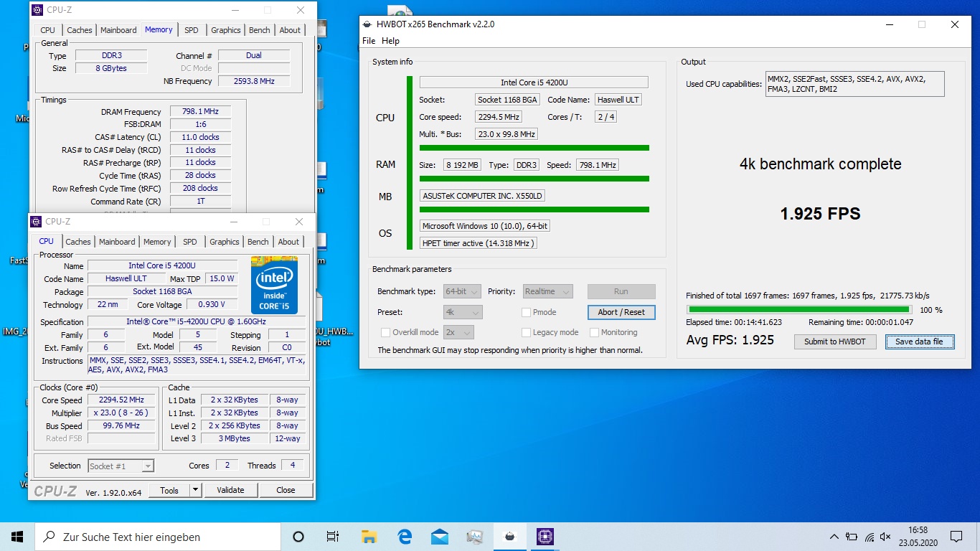This screenshot has height=551, width=980.
Task: Open the Overkill 2x multiplier dropdown
Action: point(458,332)
